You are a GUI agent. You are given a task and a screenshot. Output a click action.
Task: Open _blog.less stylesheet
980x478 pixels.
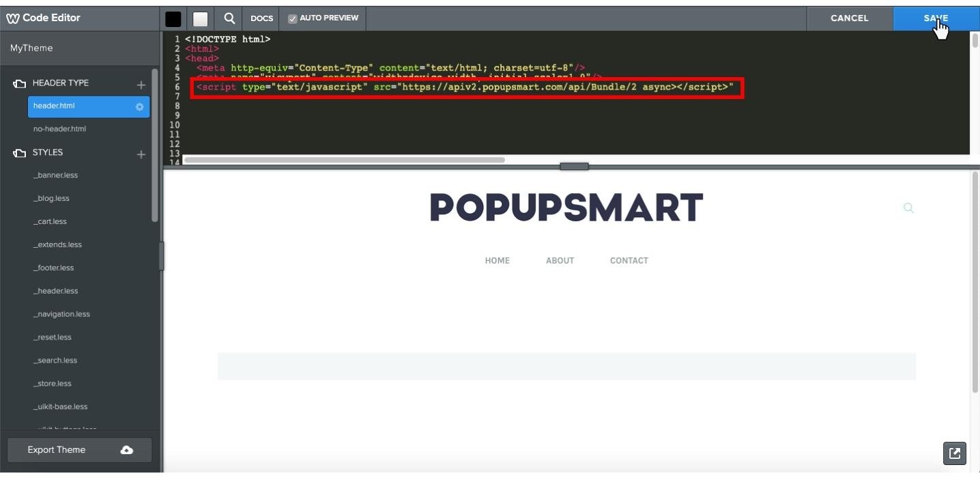point(51,199)
